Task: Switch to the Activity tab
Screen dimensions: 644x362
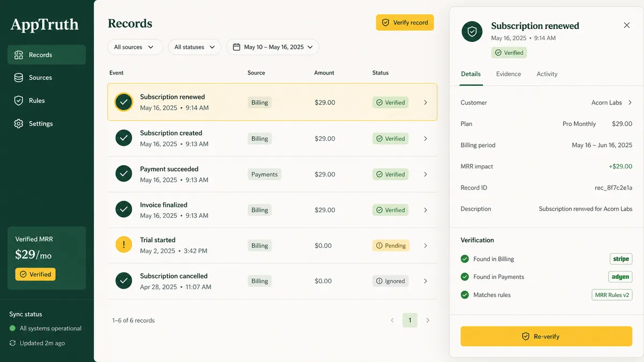Action: 547,74
